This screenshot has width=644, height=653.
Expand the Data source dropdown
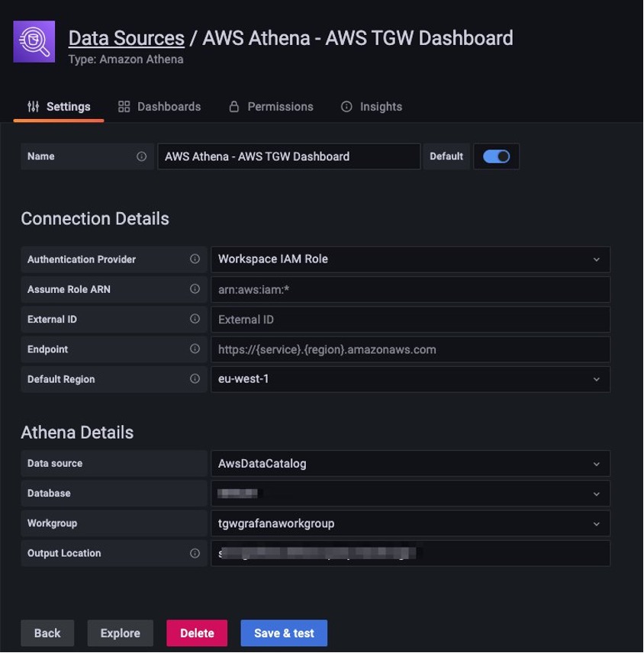(411, 464)
